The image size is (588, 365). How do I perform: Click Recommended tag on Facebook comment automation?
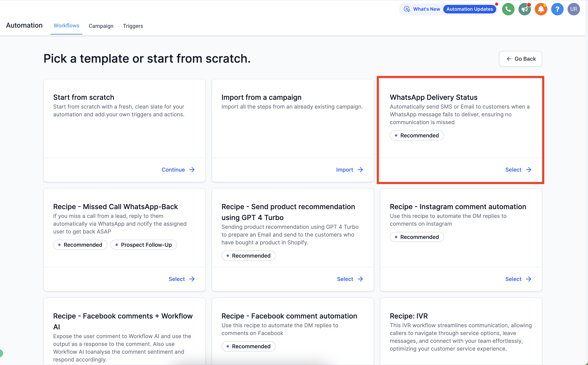tap(248, 346)
